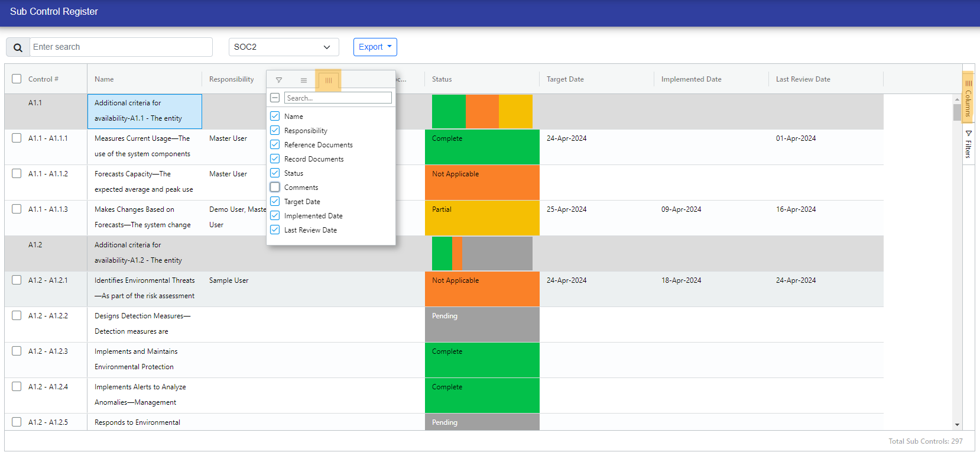The width and height of the screenshot is (980, 468).
Task: Expand the Export dropdown button
Action: [375, 47]
